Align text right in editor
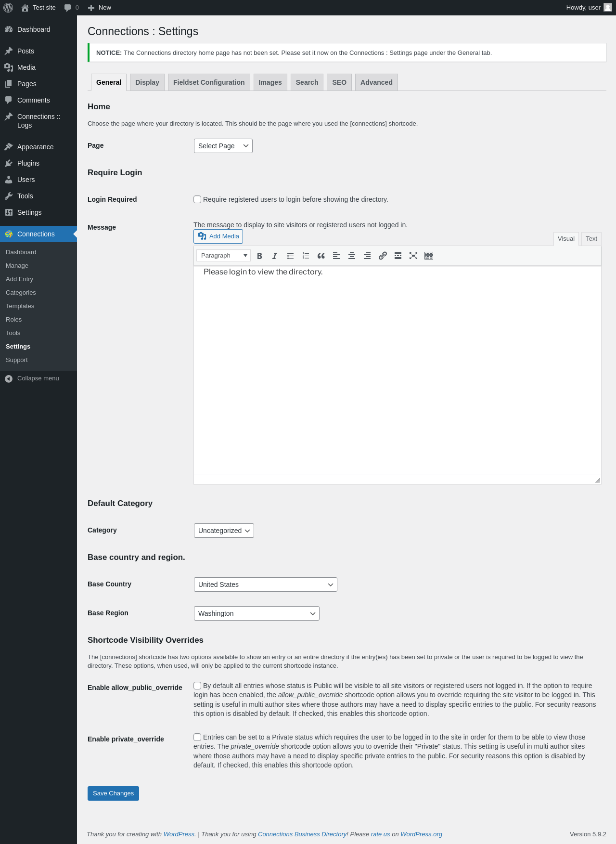Screen dimensions: 616x844 coord(367,256)
